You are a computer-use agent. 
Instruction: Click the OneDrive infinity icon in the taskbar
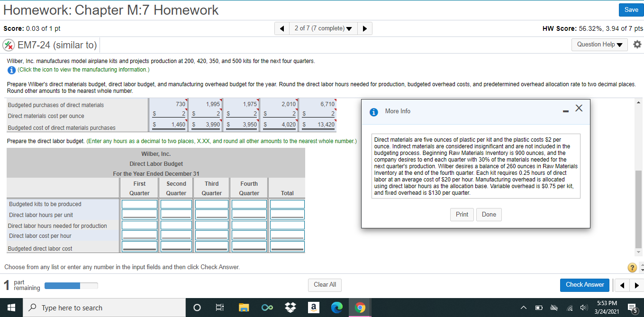click(267, 308)
